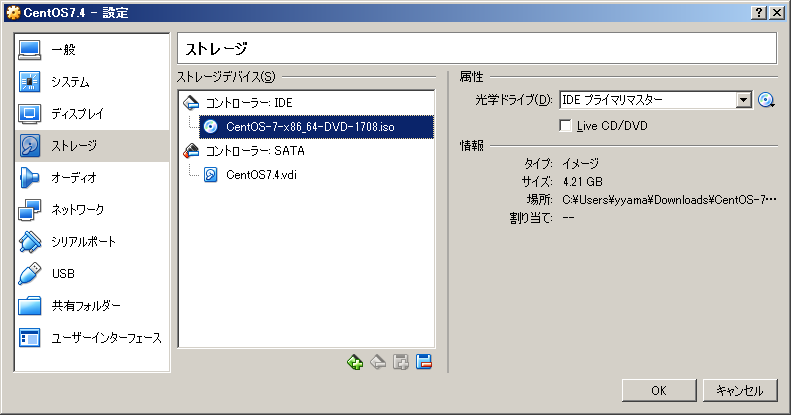Open the オーディオ settings category
The image size is (791, 415).
point(92,177)
